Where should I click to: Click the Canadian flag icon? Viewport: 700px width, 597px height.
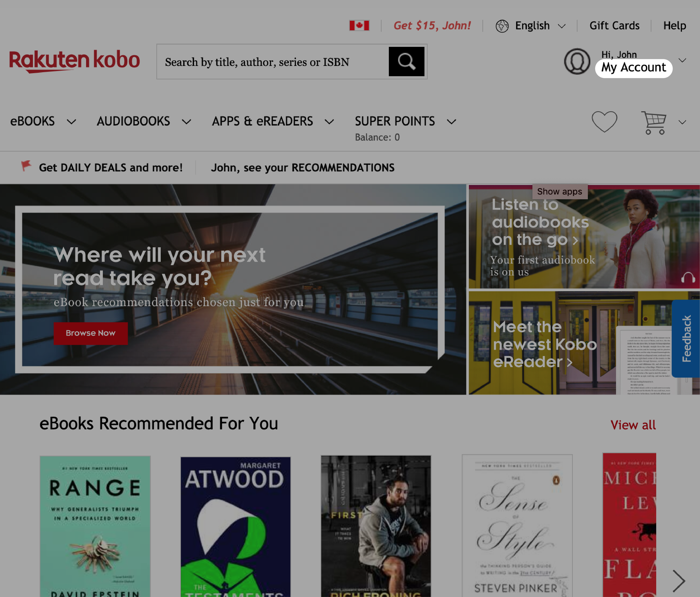point(358,25)
